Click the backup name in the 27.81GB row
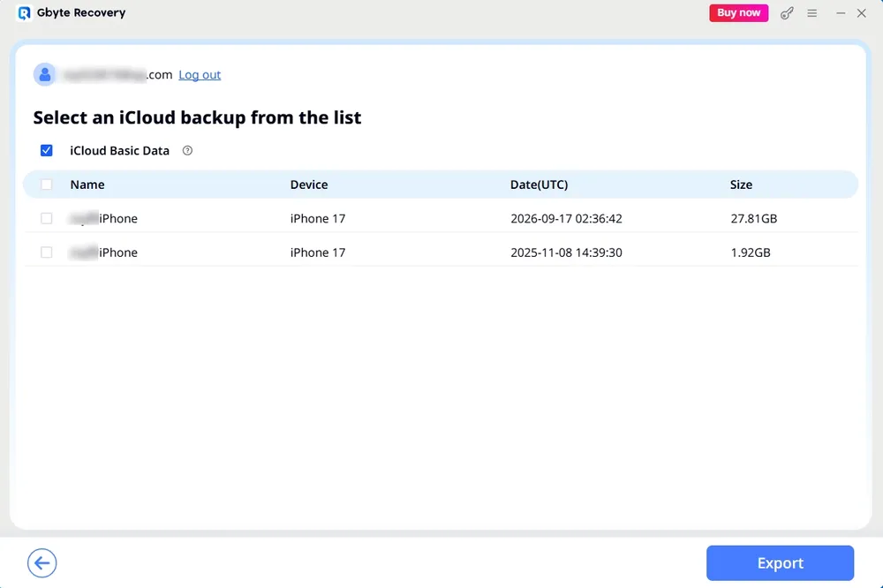The width and height of the screenshot is (883, 588). click(103, 219)
